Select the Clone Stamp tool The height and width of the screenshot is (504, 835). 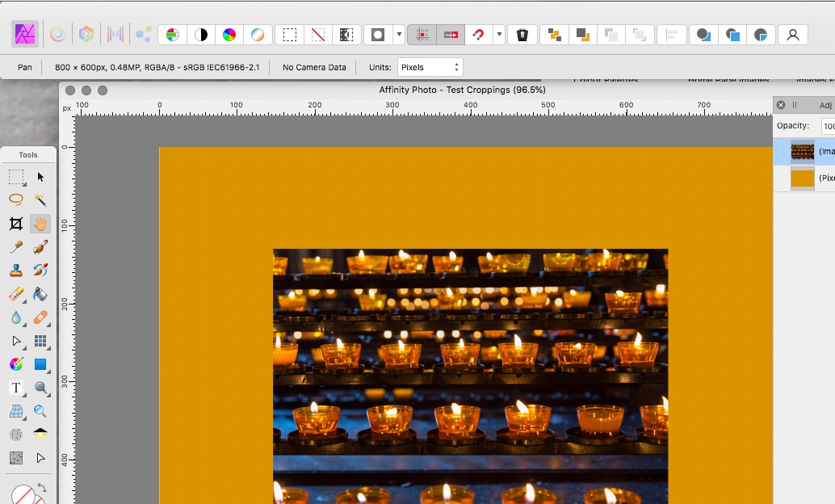(15, 269)
